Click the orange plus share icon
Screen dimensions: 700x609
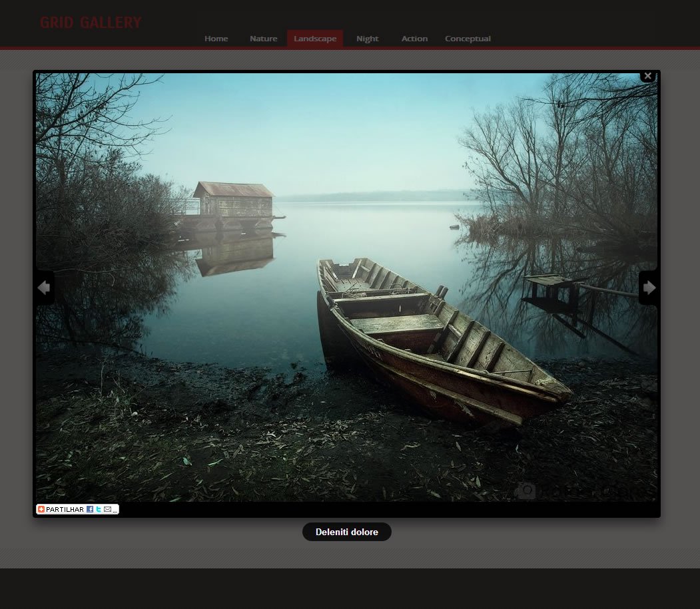41,509
